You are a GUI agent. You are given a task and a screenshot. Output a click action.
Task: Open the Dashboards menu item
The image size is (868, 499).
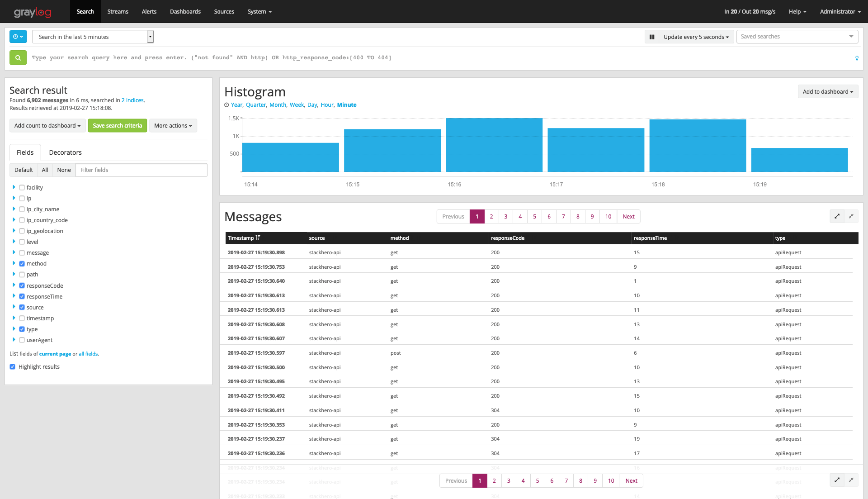pos(185,11)
